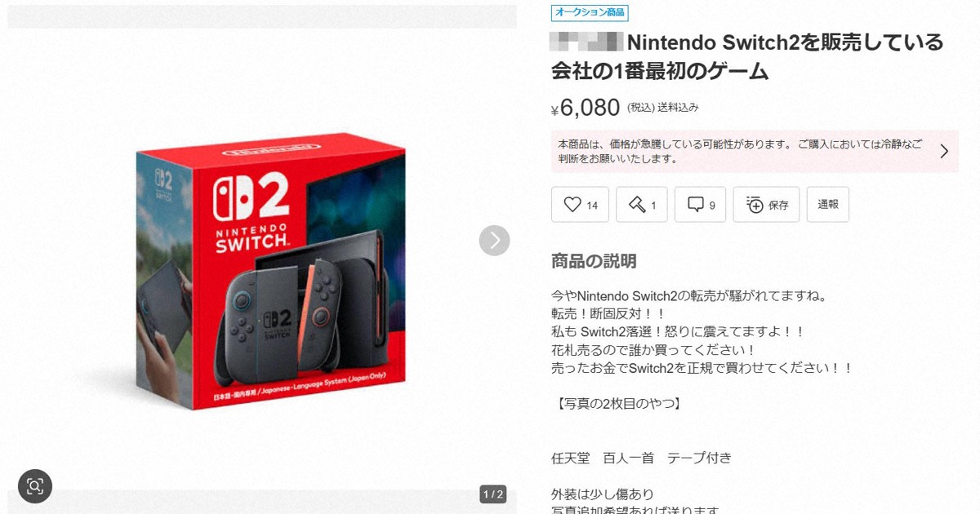The width and height of the screenshot is (980, 514).
Task: Click the plus-circle save icon
Action: coord(754,205)
